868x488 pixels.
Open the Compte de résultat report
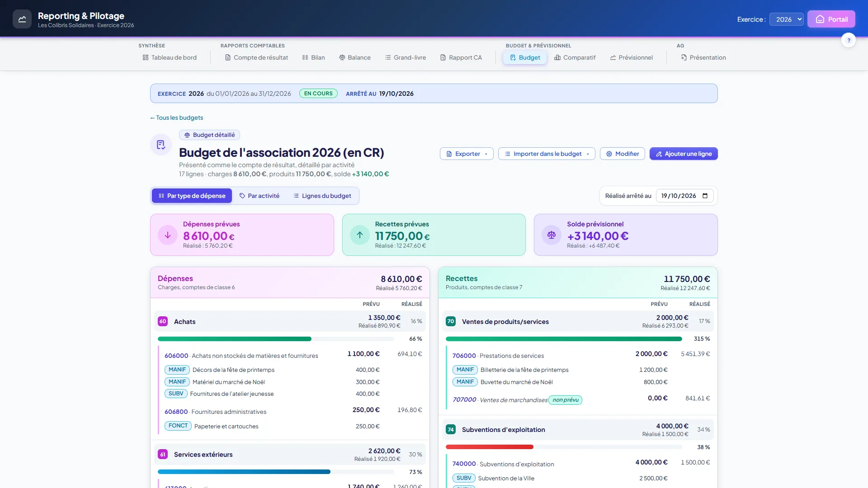coord(256,57)
